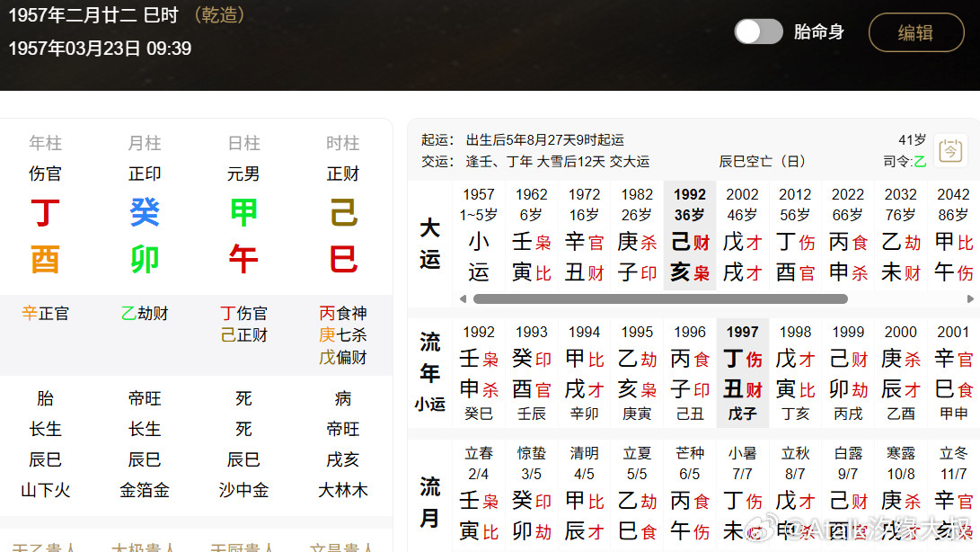The height and width of the screenshot is (552, 980).
Task: Click the 今 calendar icon
Action: pos(950,151)
